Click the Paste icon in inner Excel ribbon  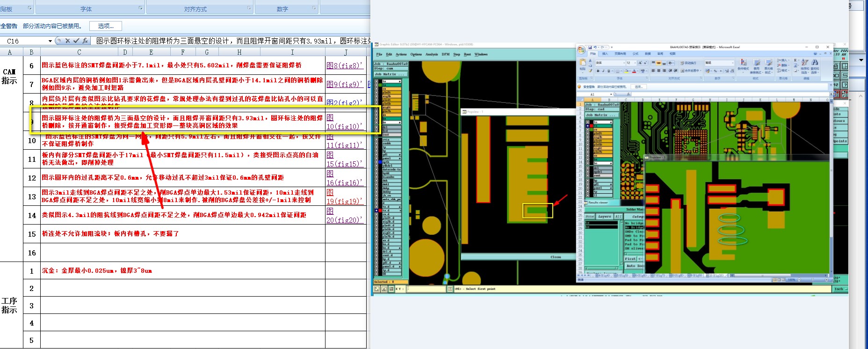[583, 62]
